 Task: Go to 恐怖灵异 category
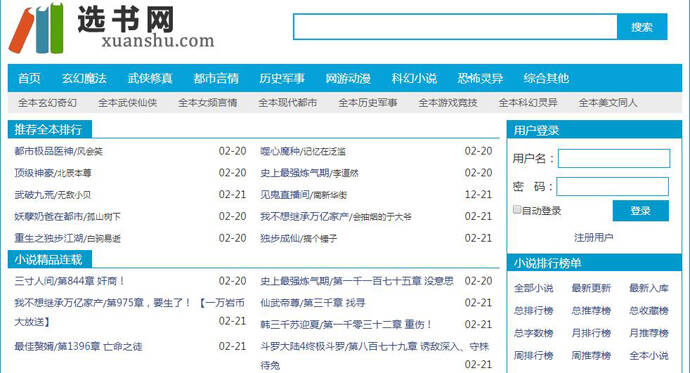click(x=480, y=78)
